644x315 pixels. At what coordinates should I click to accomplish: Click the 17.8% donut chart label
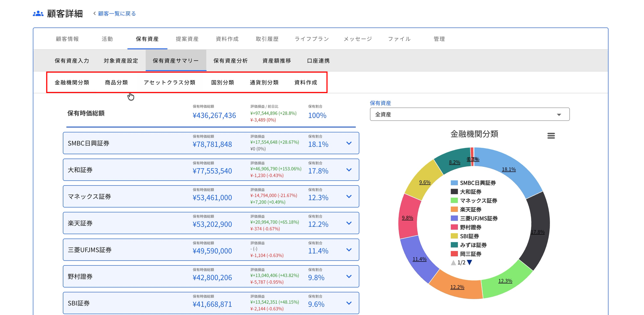(x=538, y=232)
